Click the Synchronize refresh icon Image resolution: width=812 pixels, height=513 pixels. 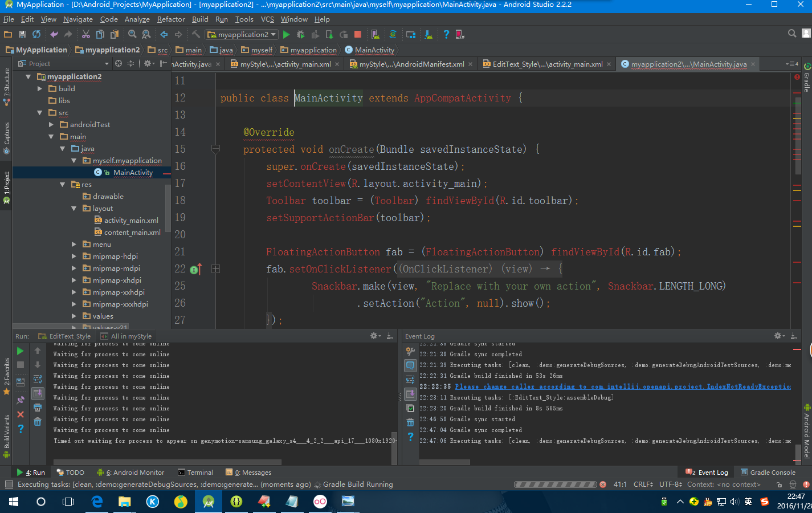click(x=36, y=35)
